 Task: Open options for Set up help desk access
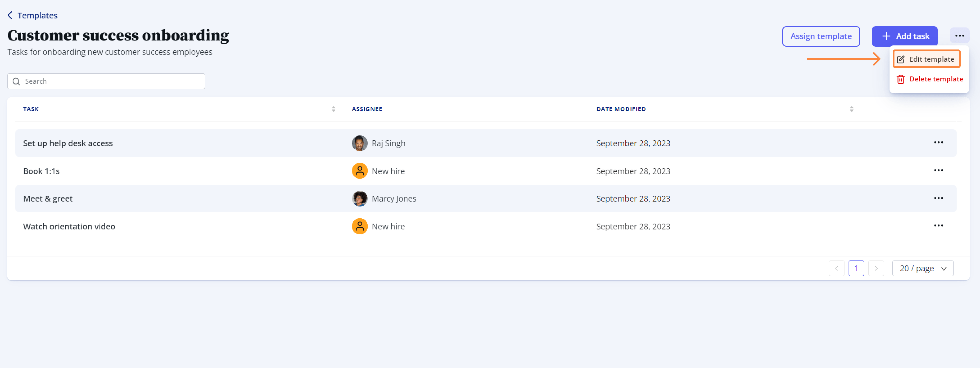coord(938,143)
